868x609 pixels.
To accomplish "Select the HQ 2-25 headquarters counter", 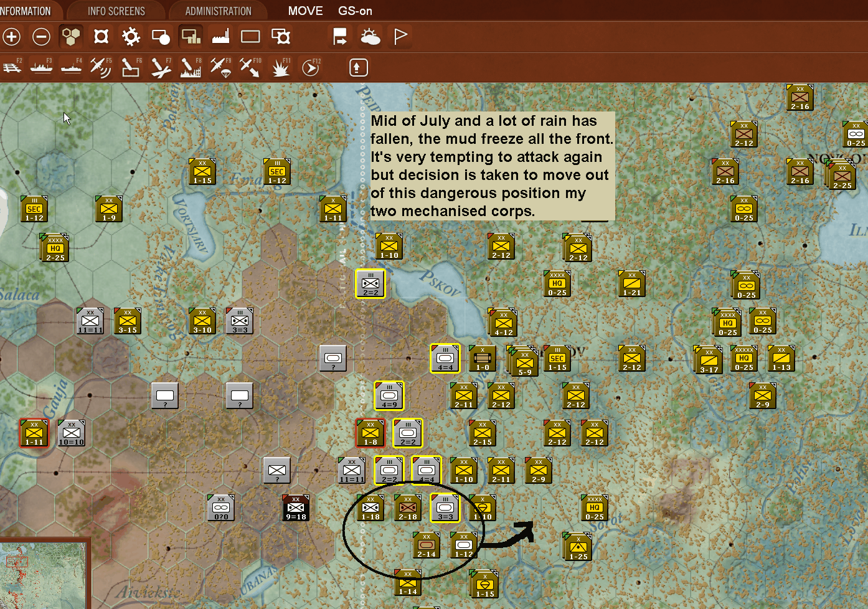I will click(55, 248).
